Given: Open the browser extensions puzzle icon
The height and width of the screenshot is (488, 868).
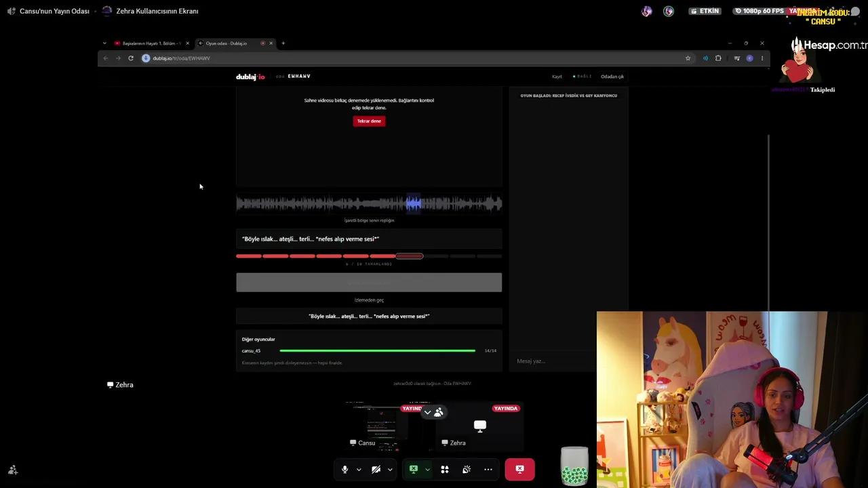Looking at the screenshot, I should tap(718, 58).
